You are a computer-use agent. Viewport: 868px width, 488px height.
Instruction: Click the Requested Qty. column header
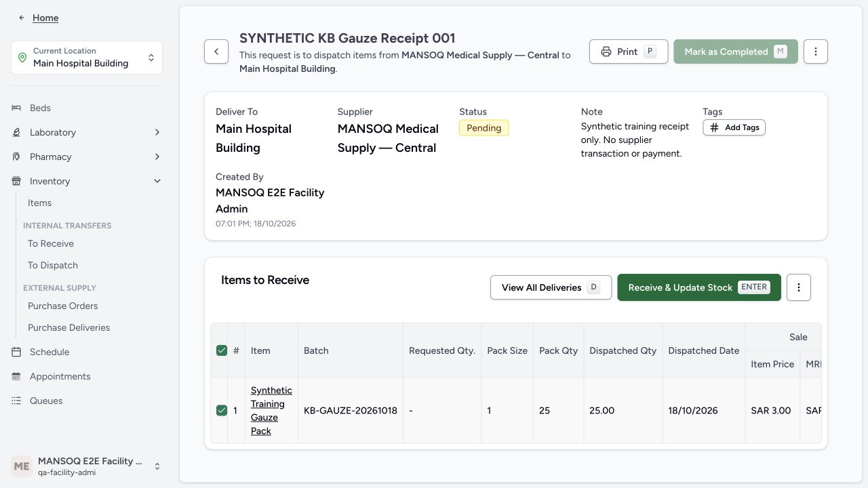tap(442, 350)
